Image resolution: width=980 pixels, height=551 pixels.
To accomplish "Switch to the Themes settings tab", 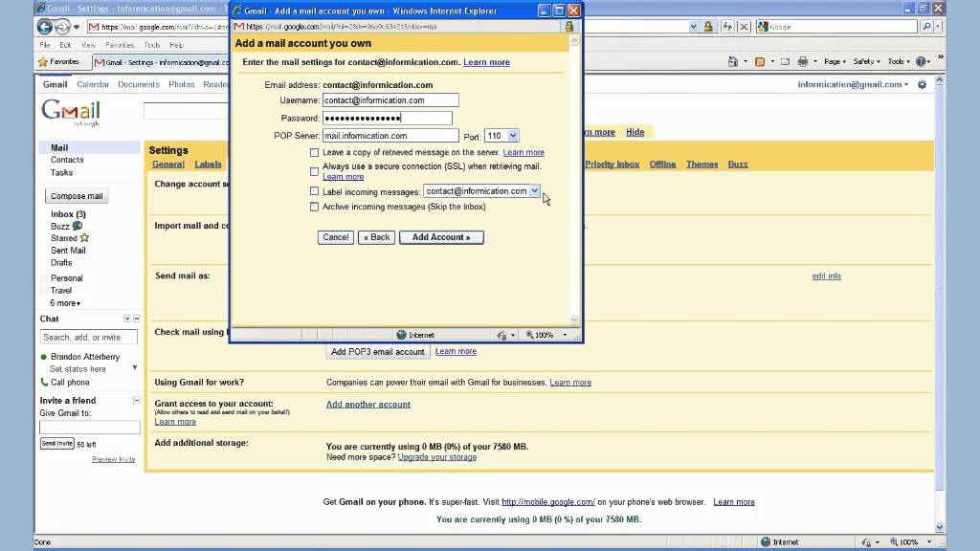I will point(702,165).
